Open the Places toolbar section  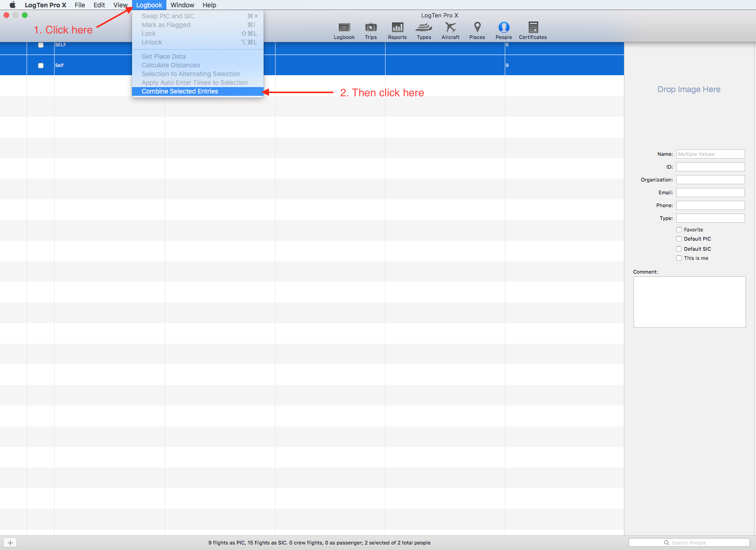pos(477,31)
